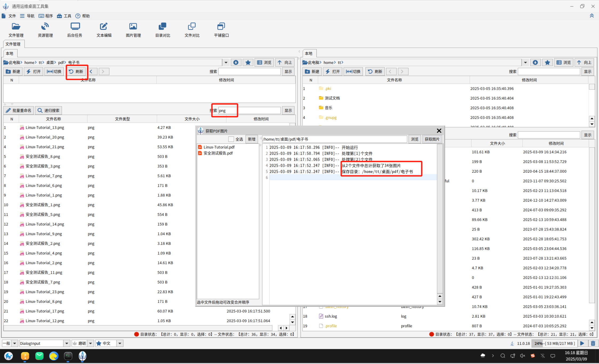This screenshot has height=364, width=599.
Task: Click the star bookmark icon in the left pane
Action: point(248,62)
